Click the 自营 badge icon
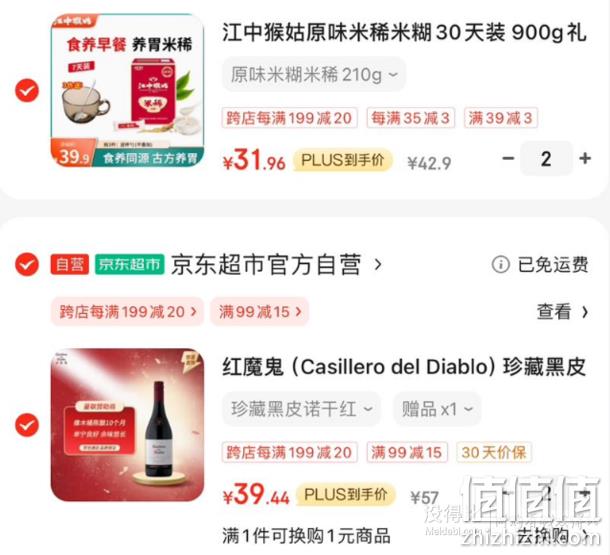 (70, 264)
